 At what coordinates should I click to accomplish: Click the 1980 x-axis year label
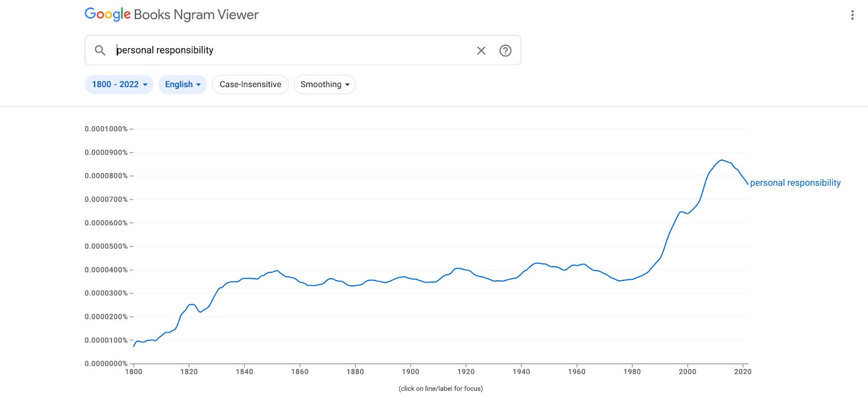tap(632, 372)
